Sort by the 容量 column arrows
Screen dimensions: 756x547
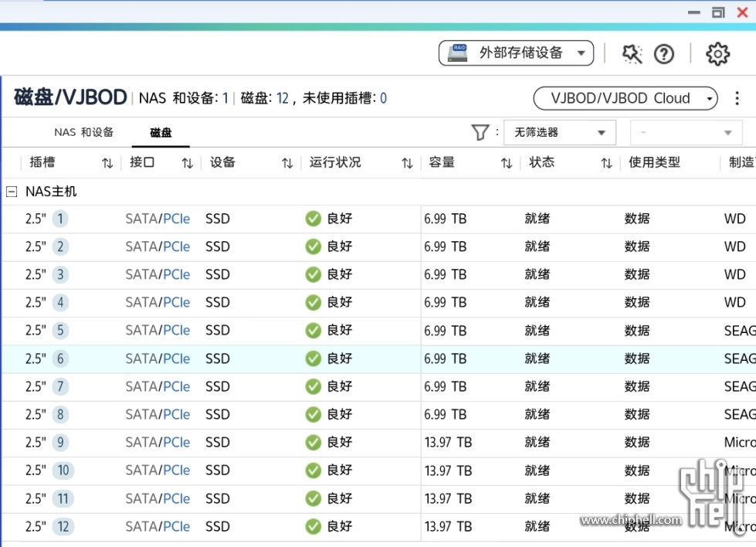pos(507,164)
